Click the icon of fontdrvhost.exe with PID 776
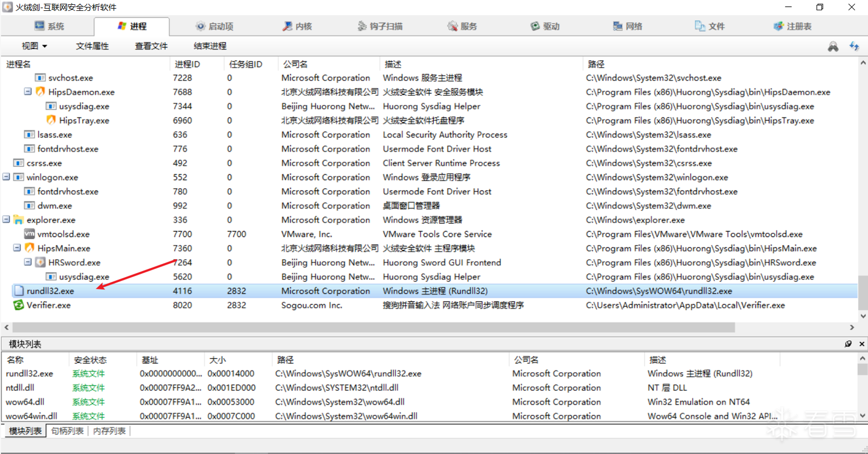This screenshot has height=454, width=868. pyautogui.click(x=30, y=149)
